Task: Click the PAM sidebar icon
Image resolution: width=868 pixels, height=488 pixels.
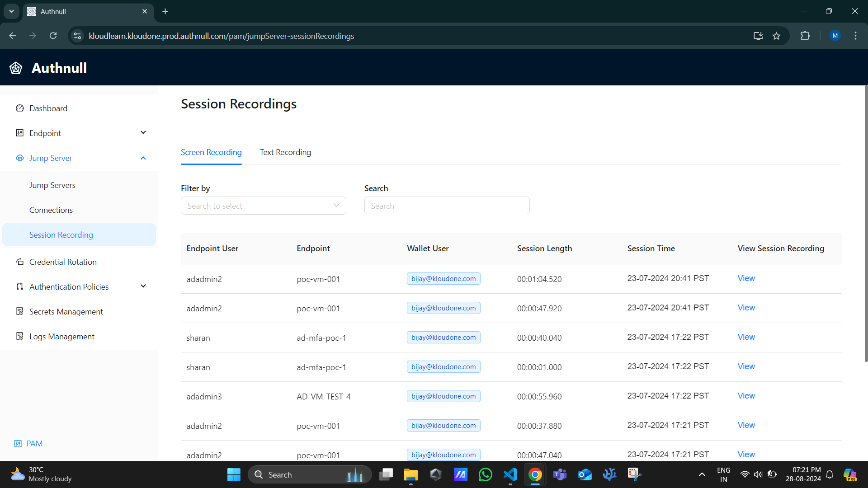Action: pos(18,443)
